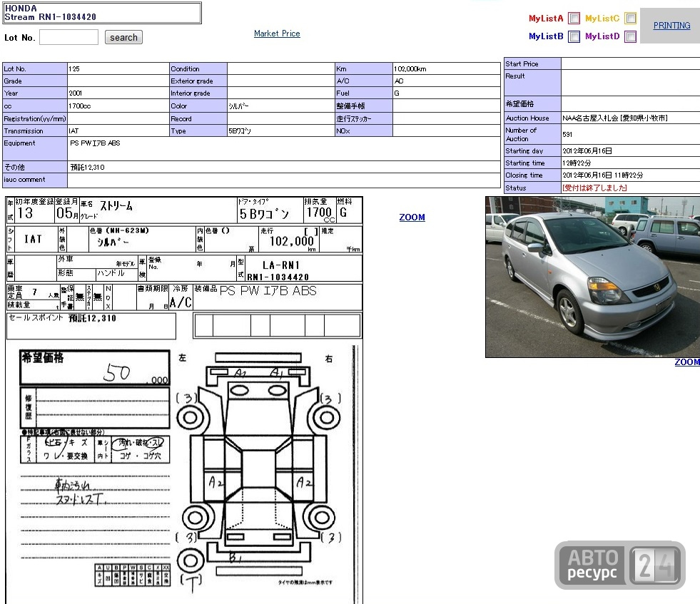Select the starting time 12時22分

coord(577,163)
